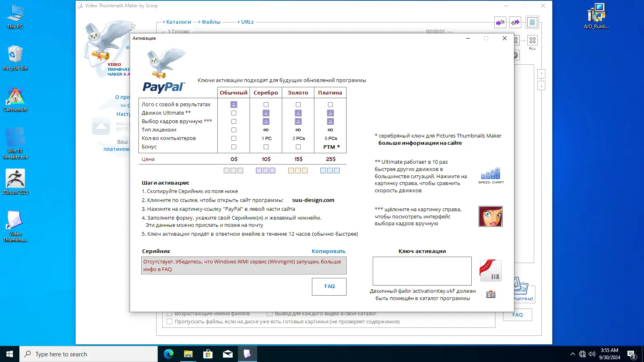Enable the Пропускать файлы checkbox in main window
The height and width of the screenshot is (362, 644).
pyautogui.click(x=169, y=321)
